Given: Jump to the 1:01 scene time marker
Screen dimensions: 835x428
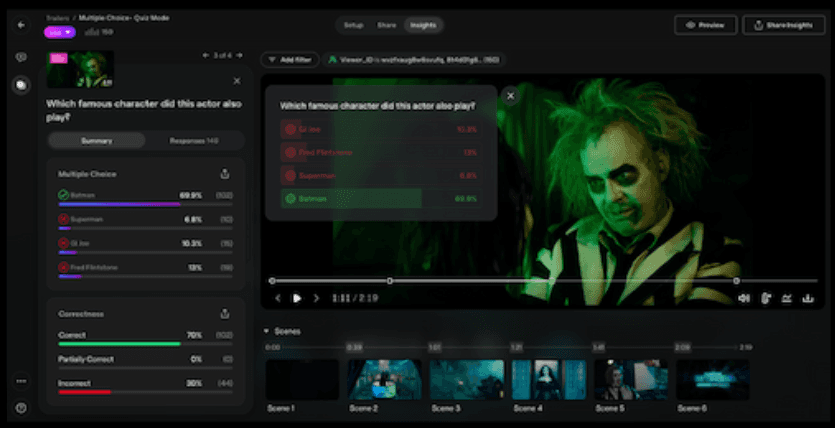Looking at the screenshot, I should pyautogui.click(x=435, y=347).
